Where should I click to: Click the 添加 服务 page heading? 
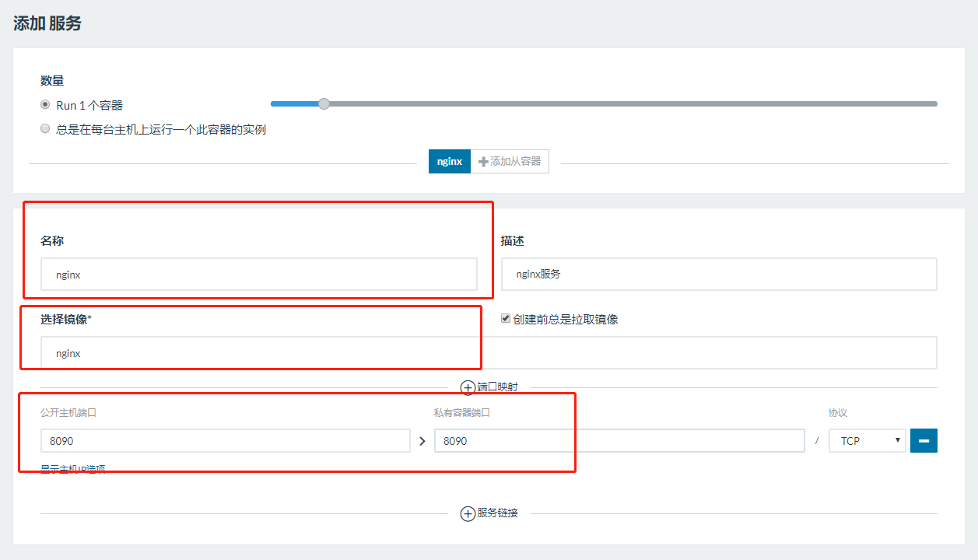[47, 23]
